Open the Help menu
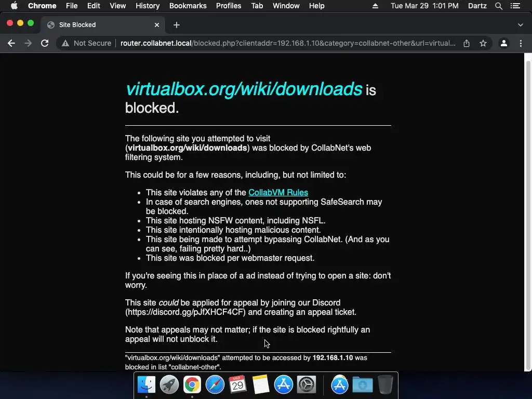532x399 pixels. point(316,6)
